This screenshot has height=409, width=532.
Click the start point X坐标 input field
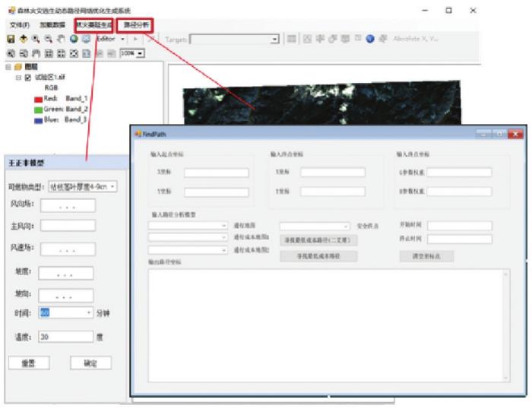pos(216,173)
